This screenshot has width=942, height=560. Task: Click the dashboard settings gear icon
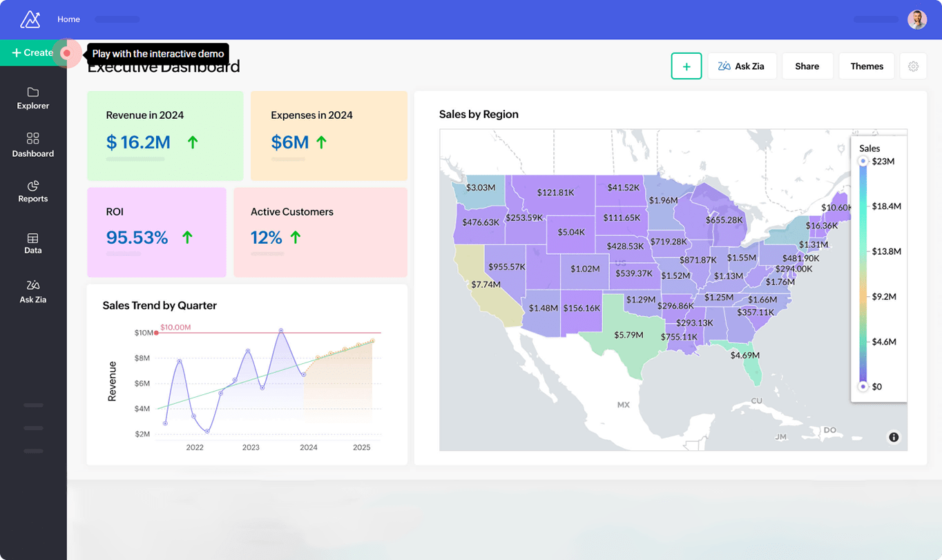point(913,66)
